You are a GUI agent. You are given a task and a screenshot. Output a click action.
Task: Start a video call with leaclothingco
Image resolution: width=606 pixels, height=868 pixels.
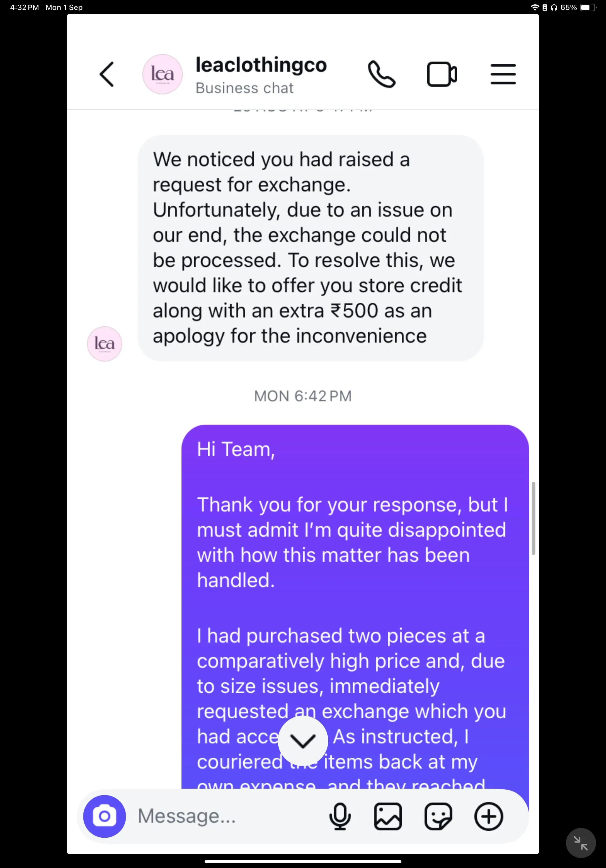coord(442,74)
